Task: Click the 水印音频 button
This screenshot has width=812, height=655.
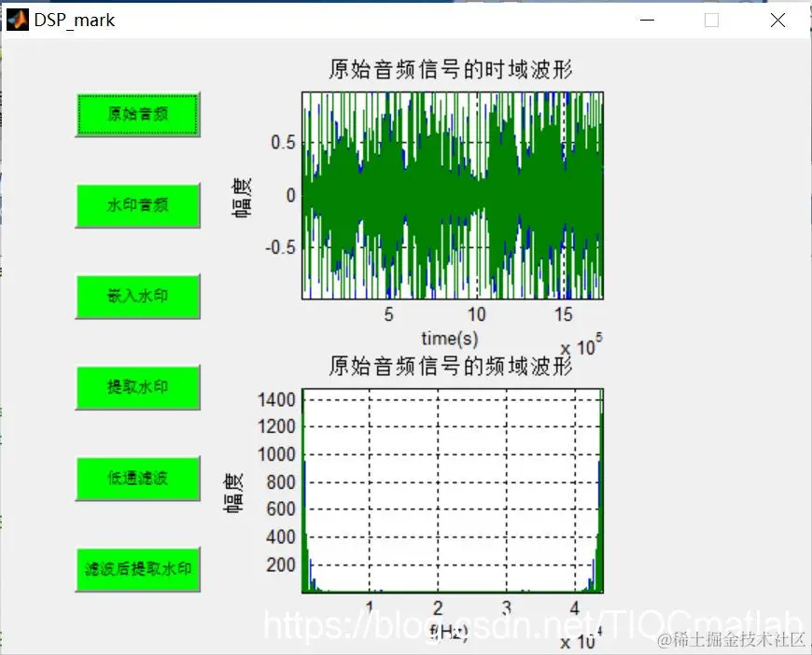Action: 138,205
